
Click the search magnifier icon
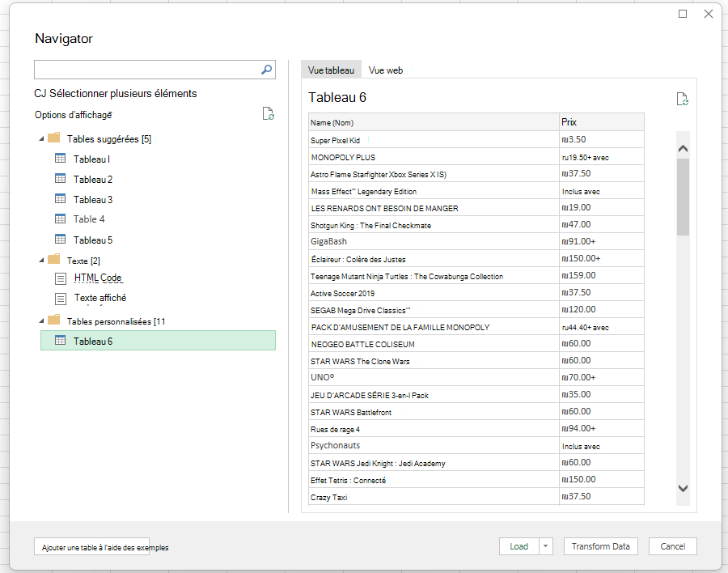point(266,70)
